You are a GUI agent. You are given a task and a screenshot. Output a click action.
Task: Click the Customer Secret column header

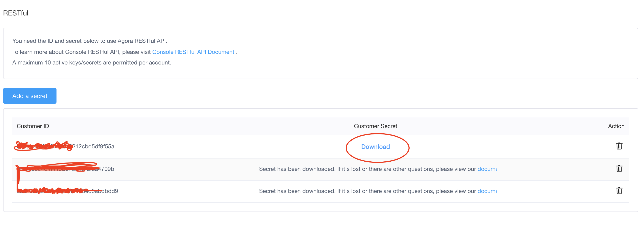[x=375, y=126]
